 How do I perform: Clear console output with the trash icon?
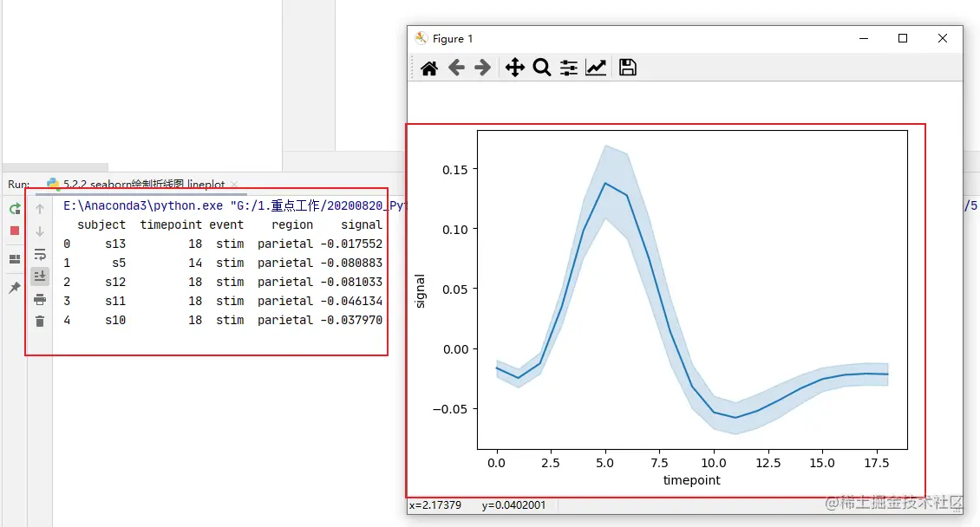[40, 321]
